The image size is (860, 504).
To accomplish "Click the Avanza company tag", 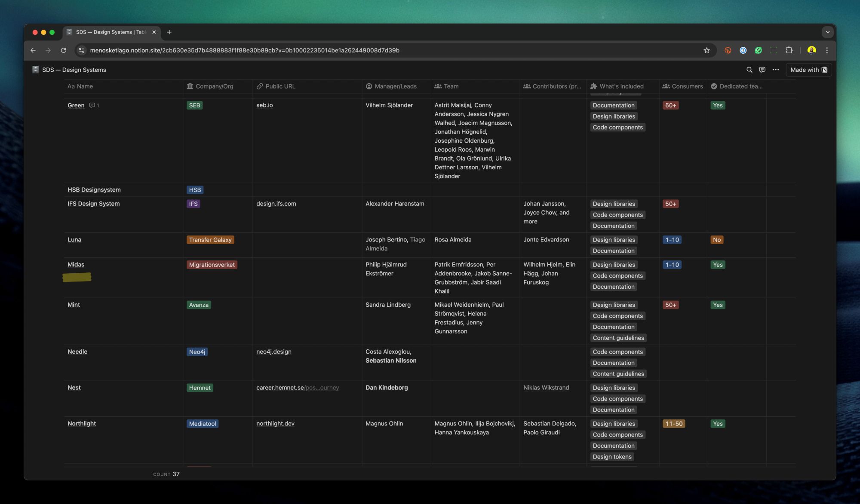I will pyautogui.click(x=199, y=305).
